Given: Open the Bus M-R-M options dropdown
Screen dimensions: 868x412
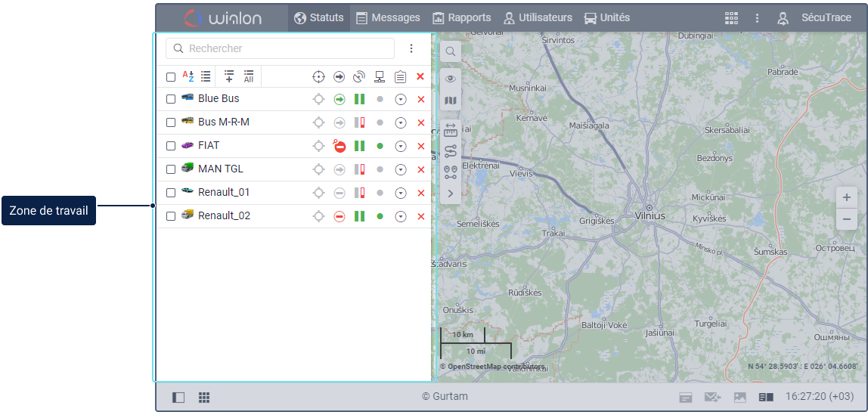Looking at the screenshot, I should [401, 122].
